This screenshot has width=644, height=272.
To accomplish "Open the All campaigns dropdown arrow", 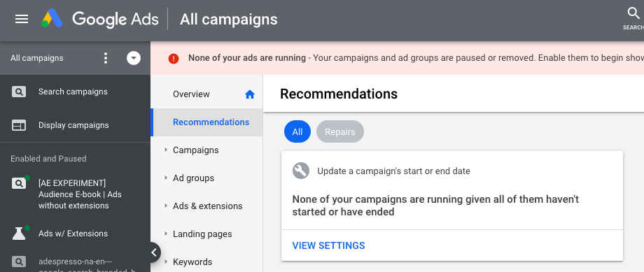I will click(x=134, y=58).
